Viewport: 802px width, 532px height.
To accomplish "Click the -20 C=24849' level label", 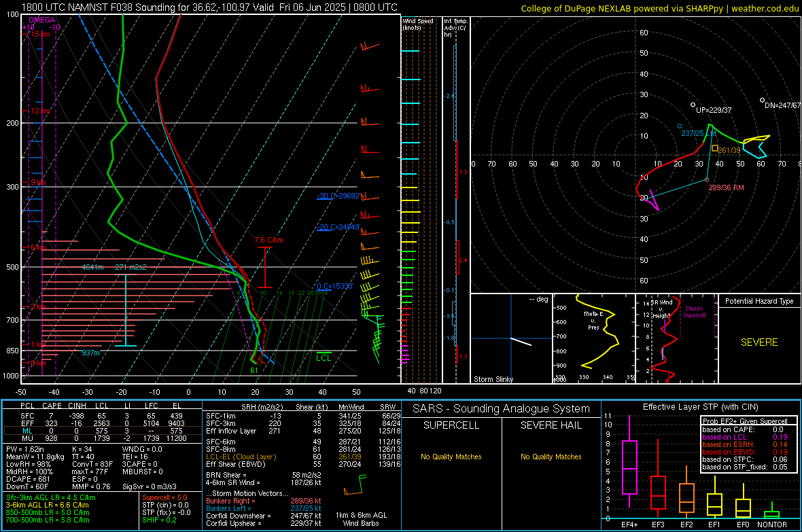I will click(338, 227).
